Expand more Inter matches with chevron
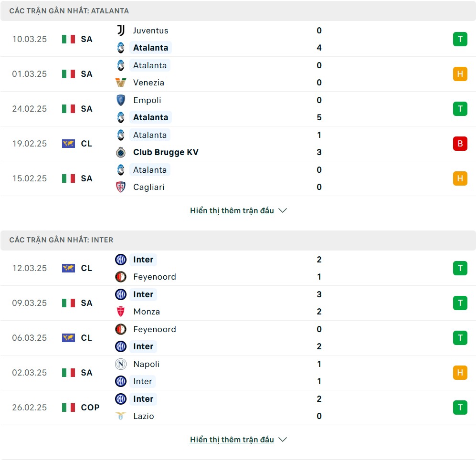Viewport: 476px width, 460px height. point(283,439)
